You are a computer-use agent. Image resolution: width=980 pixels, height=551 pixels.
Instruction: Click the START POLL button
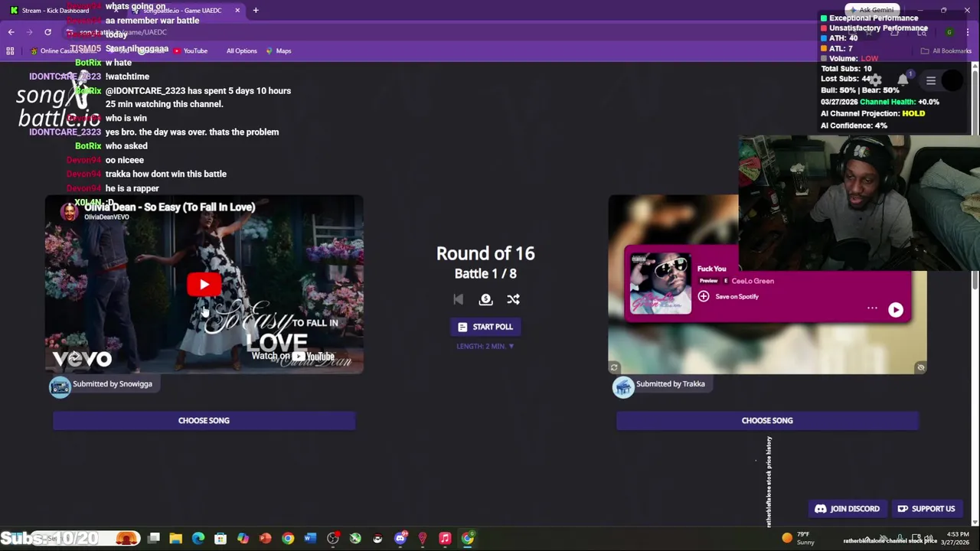[485, 327]
